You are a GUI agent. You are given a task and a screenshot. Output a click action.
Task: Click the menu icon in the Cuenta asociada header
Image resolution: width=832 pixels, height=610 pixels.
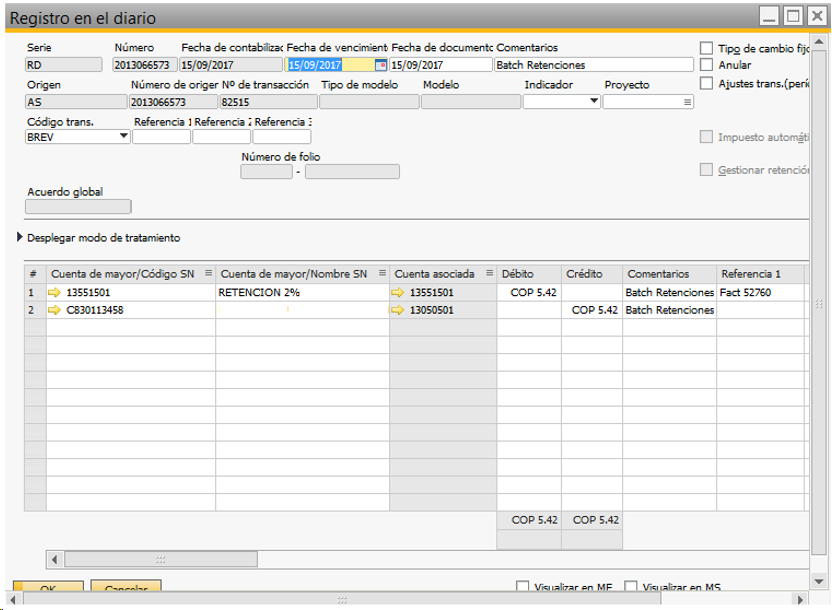pos(489,273)
